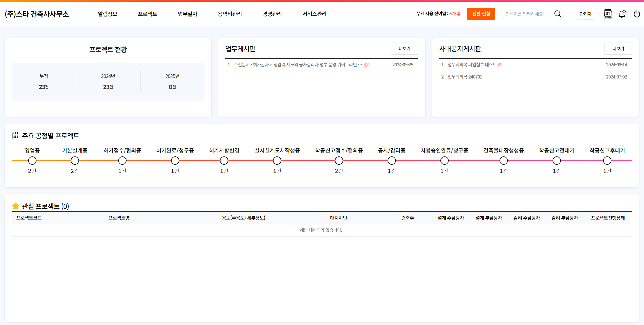The image size is (644, 325).
Task: Click 더보기 on 사내공지게시판
Action: click(618, 49)
